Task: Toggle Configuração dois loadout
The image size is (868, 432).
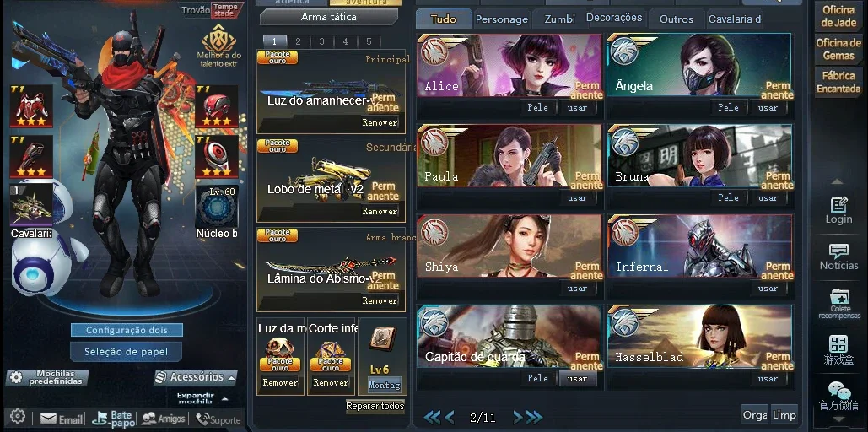Action: point(127,330)
